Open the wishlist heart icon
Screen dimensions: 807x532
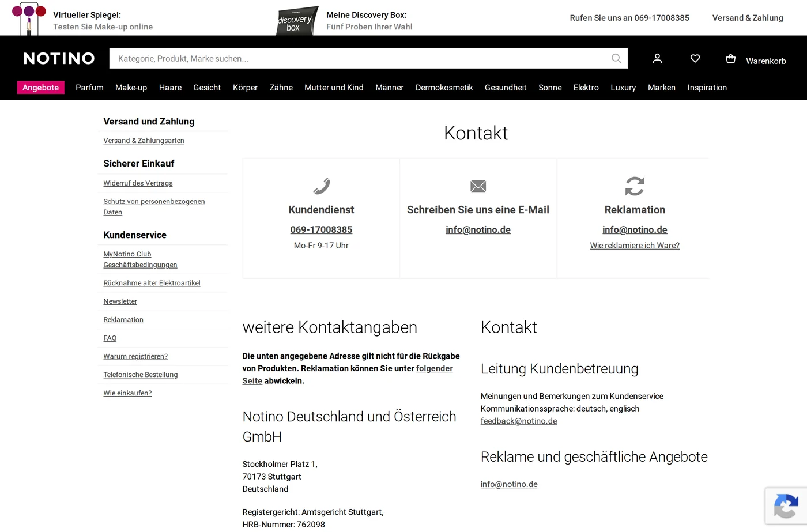[x=695, y=58]
